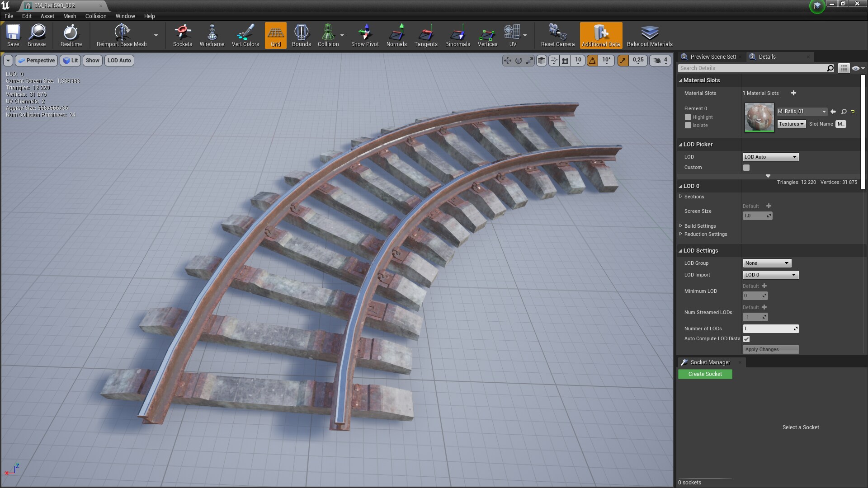This screenshot has width=868, height=488.
Task: Open the LOD Group None dropdown
Action: click(x=767, y=263)
